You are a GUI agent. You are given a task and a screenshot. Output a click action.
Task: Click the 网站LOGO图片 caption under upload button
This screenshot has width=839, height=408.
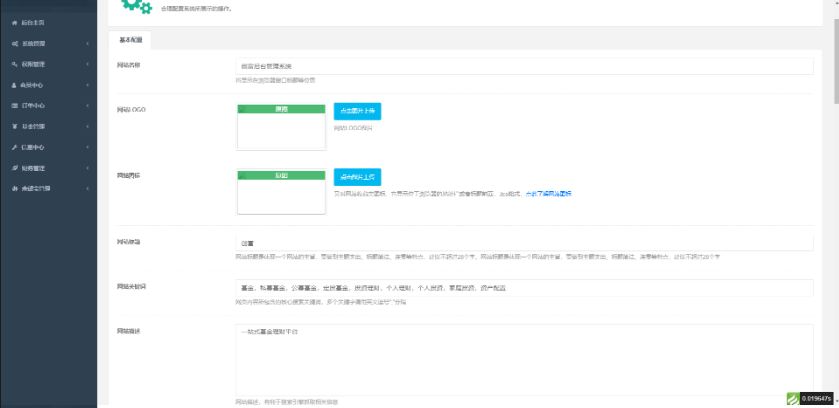coord(353,128)
